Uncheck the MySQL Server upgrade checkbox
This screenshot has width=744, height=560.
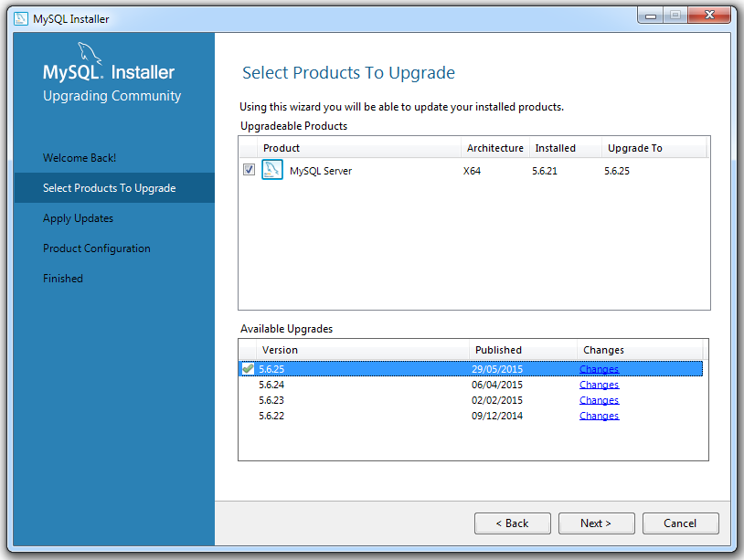click(249, 170)
